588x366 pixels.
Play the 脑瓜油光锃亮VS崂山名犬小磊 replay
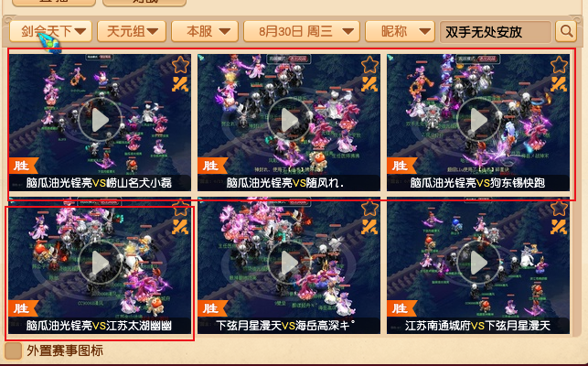[100, 120]
